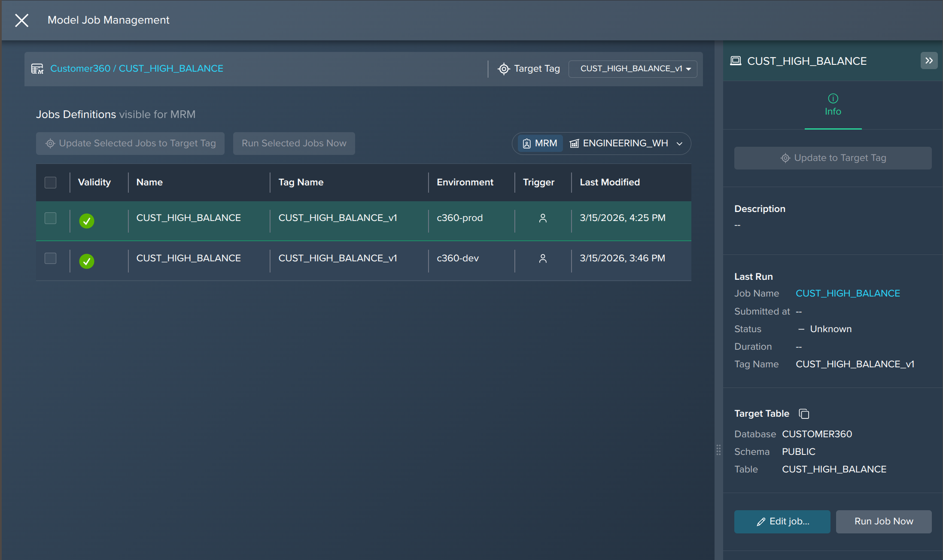Expand the ENGINEERING_WH warehouse dropdown

[680, 143]
